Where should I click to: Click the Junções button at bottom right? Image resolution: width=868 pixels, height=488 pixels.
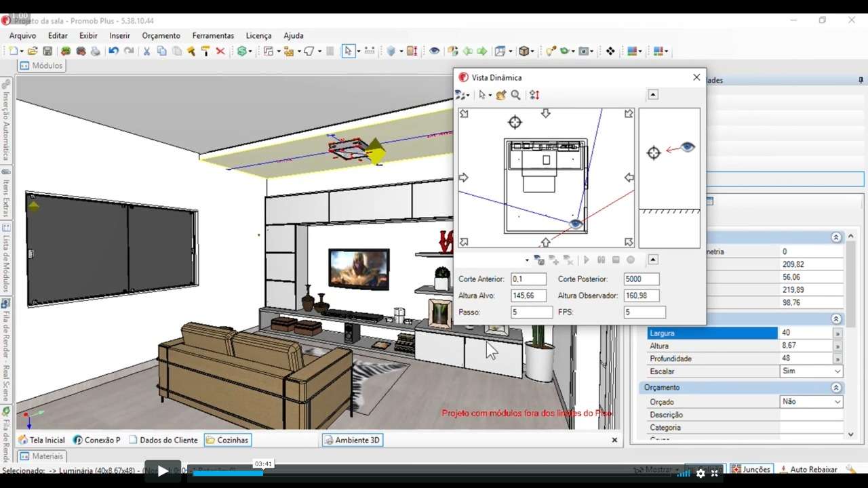(x=751, y=468)
